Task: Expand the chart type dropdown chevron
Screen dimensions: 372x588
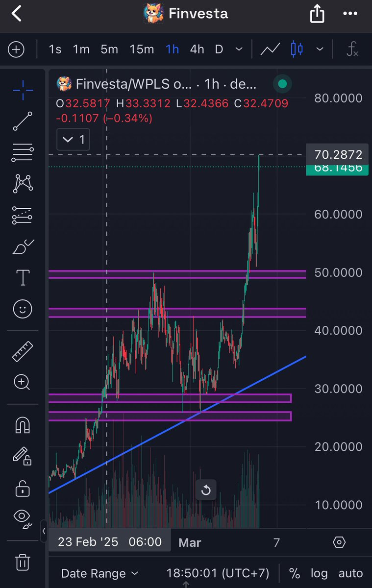Action: click(x=320, y=49)
